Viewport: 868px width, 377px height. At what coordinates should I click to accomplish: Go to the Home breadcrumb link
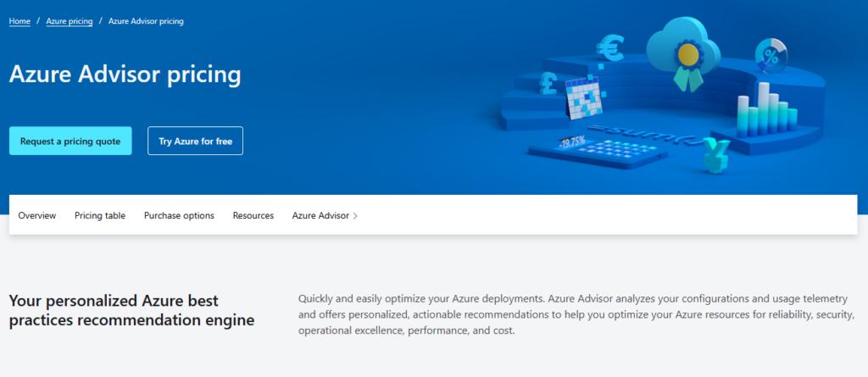pyautogui.click(x=19, y=21)
